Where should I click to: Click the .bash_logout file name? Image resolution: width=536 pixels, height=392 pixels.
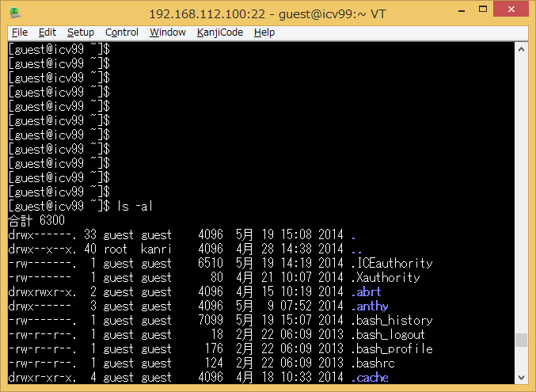click(x=388, y=334)
